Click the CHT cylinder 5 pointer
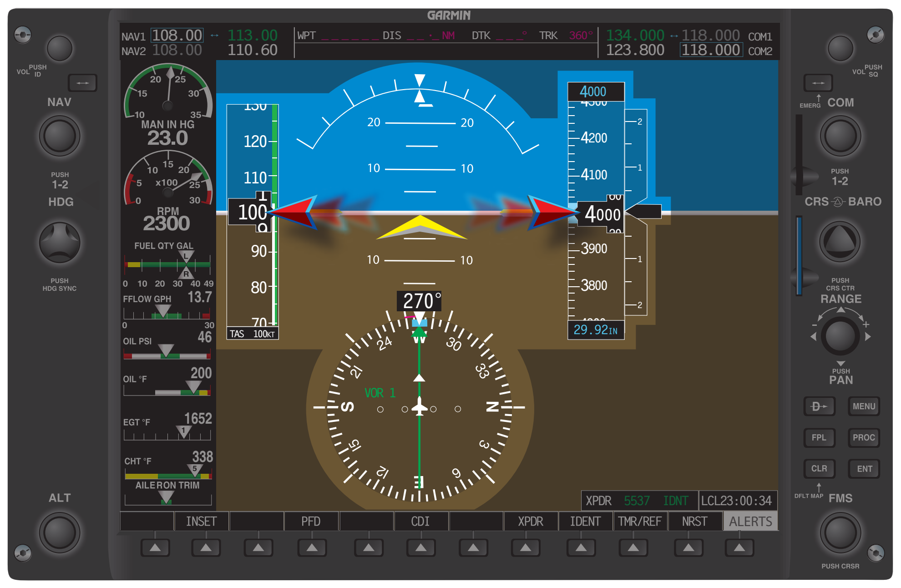Image resolution: width=901 pixels, height=588 pixels. coord(195,470)
